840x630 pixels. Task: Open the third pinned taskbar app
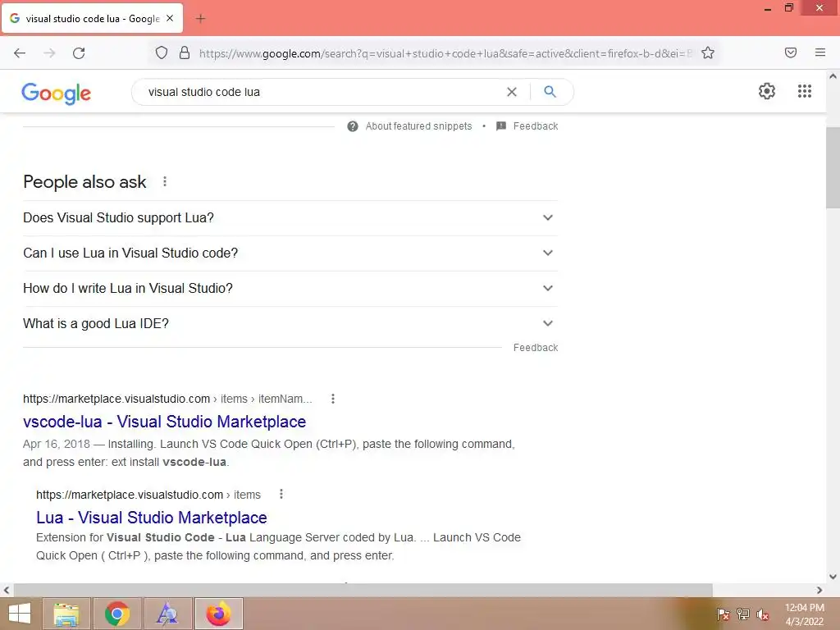pyautogui.click(x=167, y=614)
